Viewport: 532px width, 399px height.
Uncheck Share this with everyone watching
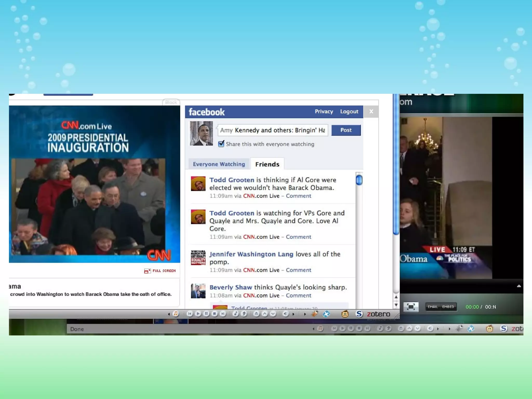pyautogui.click(x=221, y=144)
